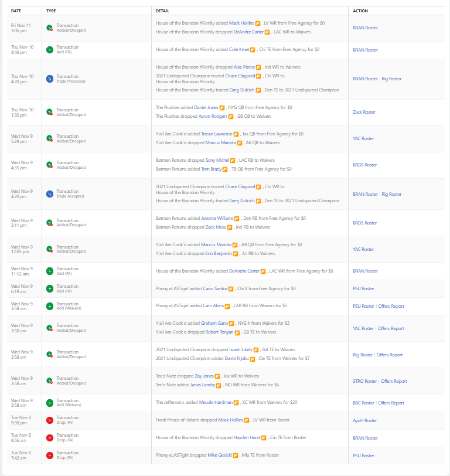The image size is (450, 476).
Task: Click the note icon beside Aaron Rodgers
Action: point(231,116)
